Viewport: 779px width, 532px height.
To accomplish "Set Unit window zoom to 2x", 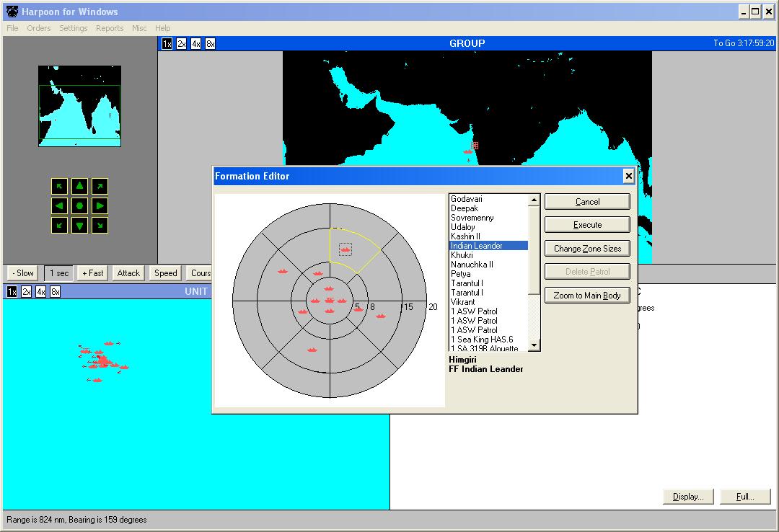I will 27,291.
